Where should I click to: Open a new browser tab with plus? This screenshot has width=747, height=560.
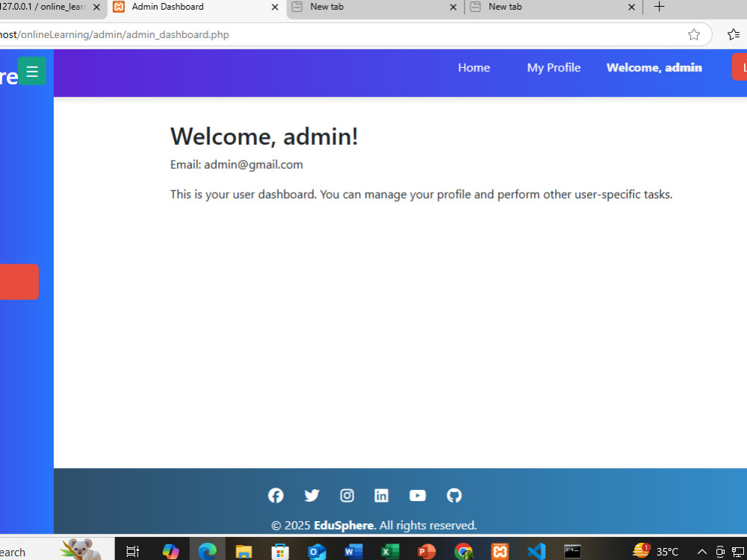660,7
